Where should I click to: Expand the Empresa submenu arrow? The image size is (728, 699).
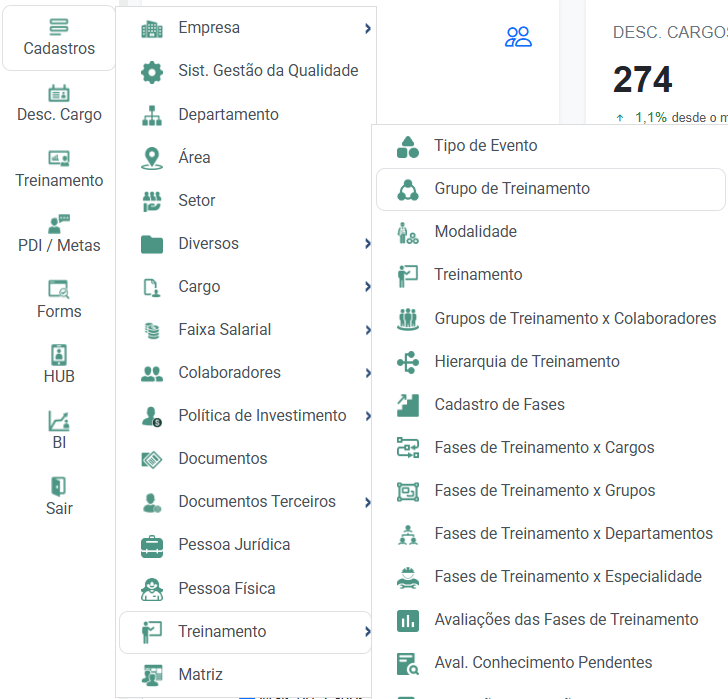(x=368, y=29)
